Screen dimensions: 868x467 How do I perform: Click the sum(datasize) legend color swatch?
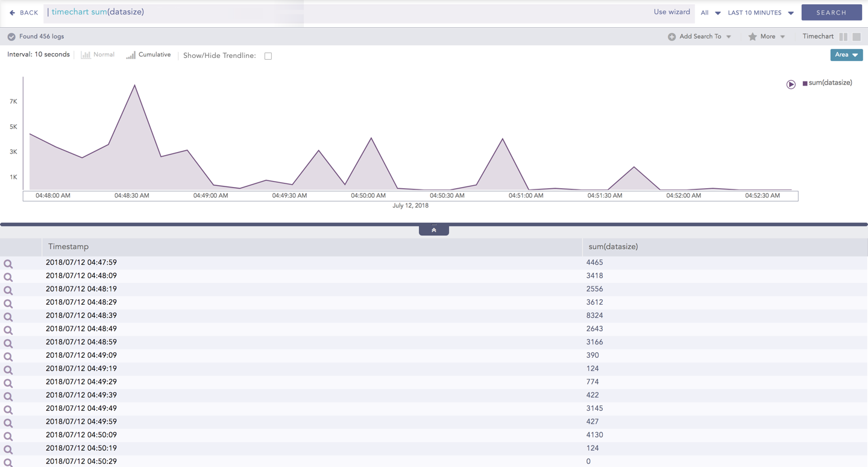pyautogui.click(x=805, y=83)
